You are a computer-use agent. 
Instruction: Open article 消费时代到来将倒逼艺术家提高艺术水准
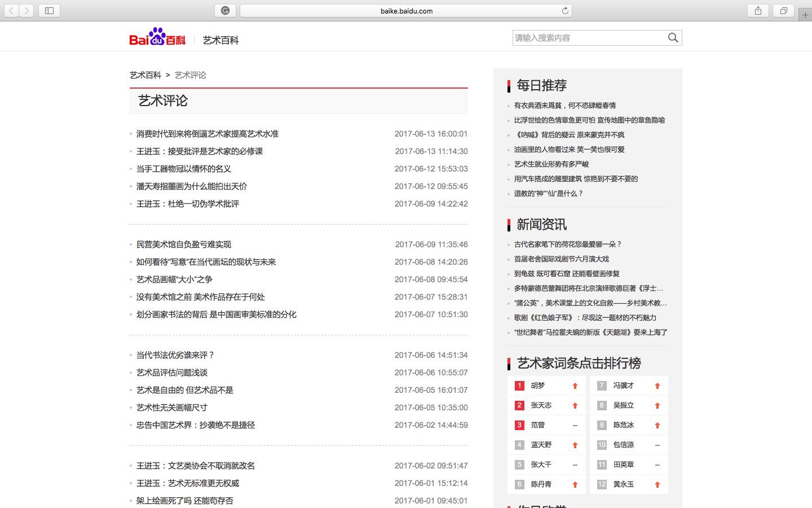(208, 134)
